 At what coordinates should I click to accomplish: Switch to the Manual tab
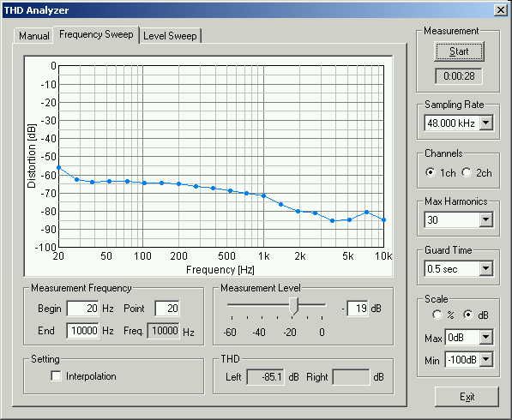33,35
